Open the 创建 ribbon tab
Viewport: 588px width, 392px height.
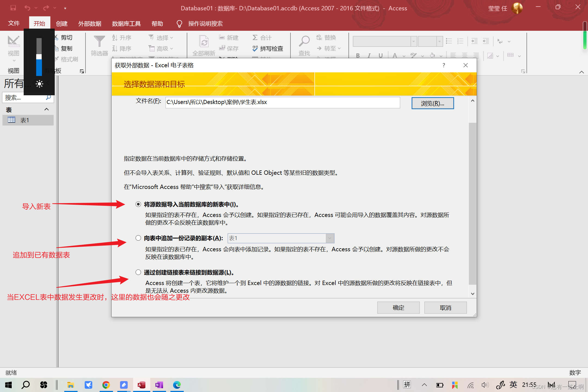62,24
